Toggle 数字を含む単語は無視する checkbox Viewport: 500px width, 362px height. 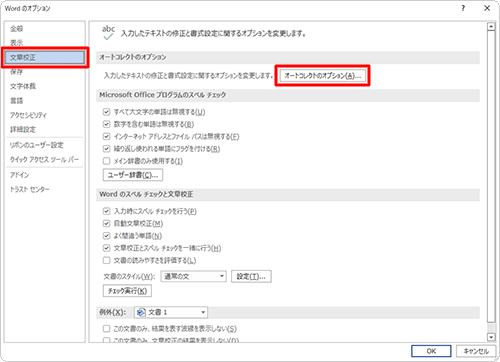coord(106,124)
